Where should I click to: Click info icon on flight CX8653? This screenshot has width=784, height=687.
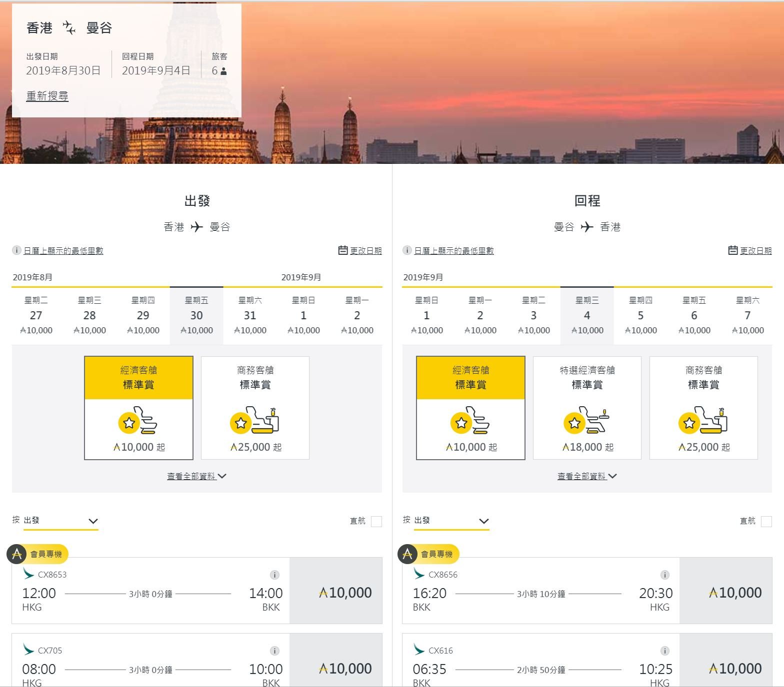click(x=274, y=575)
